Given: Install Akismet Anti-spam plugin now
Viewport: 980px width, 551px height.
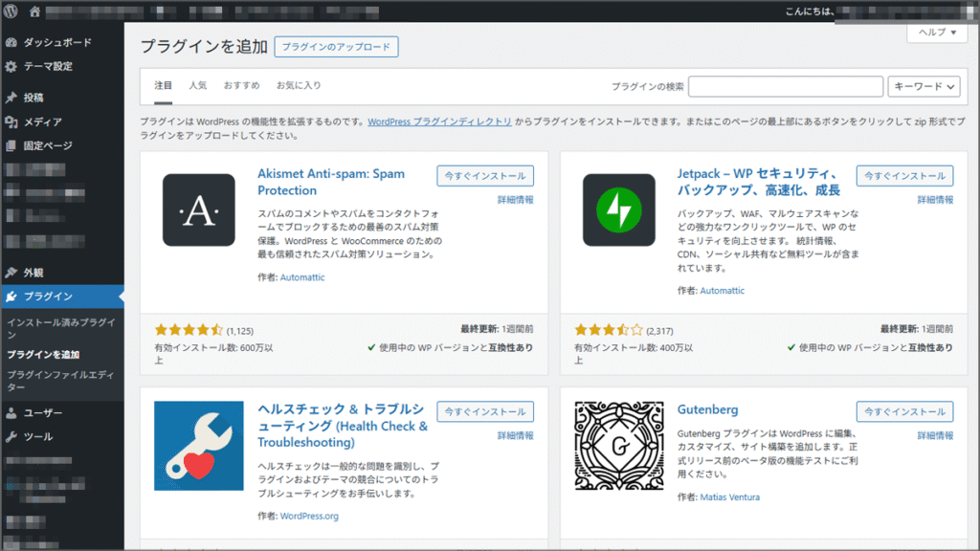Looking at the screenshot, I should (485, 176).
